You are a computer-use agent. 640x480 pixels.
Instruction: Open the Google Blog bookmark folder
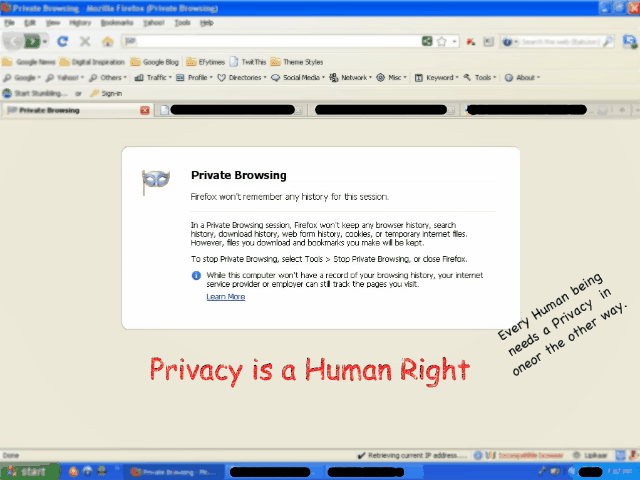155,62
